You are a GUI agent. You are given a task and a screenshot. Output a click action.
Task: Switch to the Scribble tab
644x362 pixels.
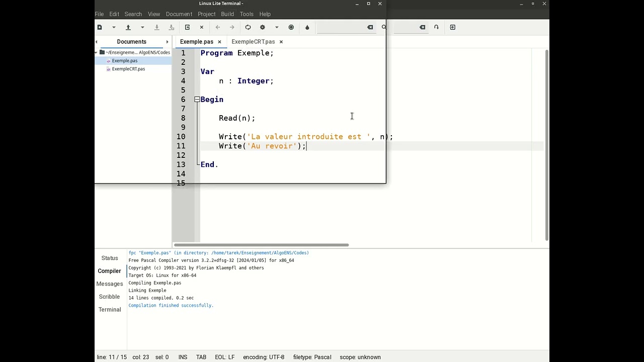point(109,297)
